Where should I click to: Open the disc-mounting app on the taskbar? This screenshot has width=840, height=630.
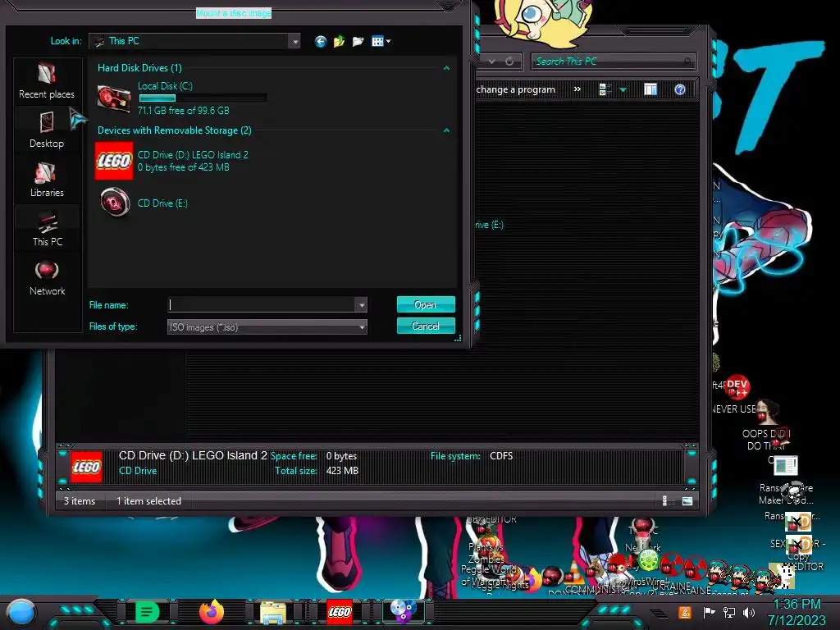pyautogui.click(x=403, y=612)
